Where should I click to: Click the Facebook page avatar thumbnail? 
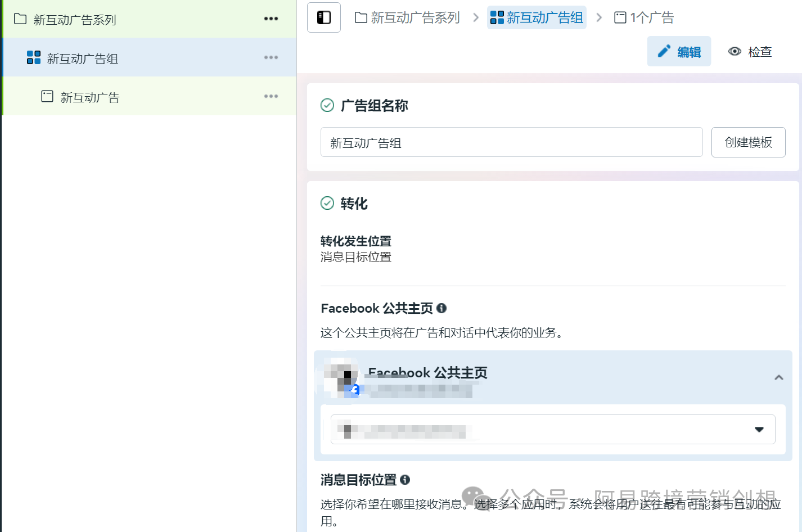point(341,377)
